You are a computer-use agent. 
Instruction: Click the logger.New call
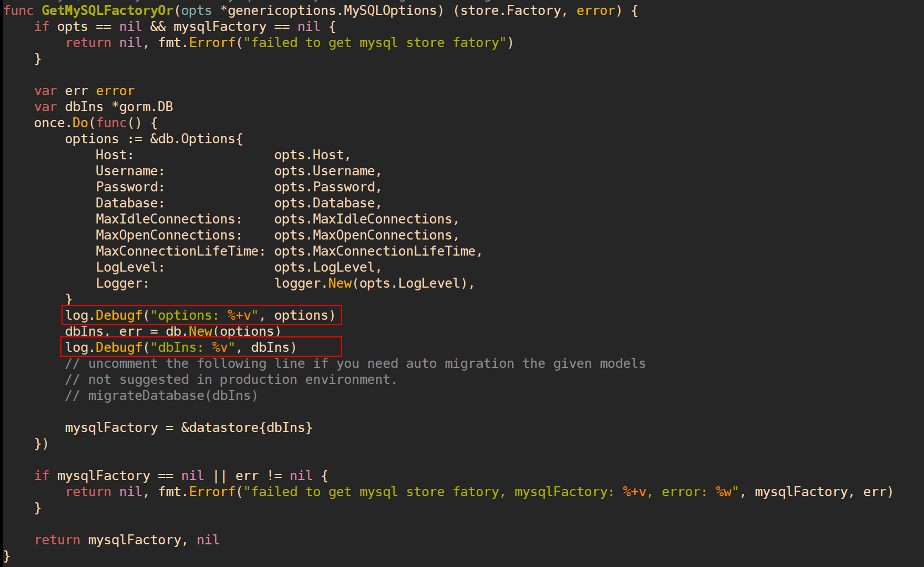point(313,283)
